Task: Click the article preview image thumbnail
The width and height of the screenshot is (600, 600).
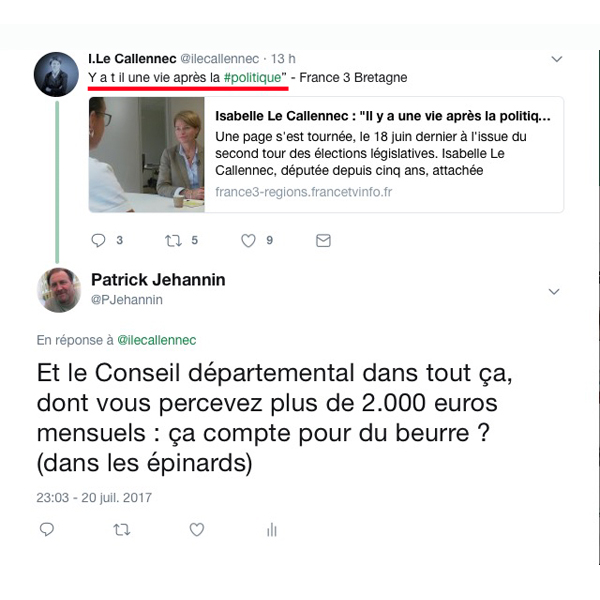Action: 147,155
